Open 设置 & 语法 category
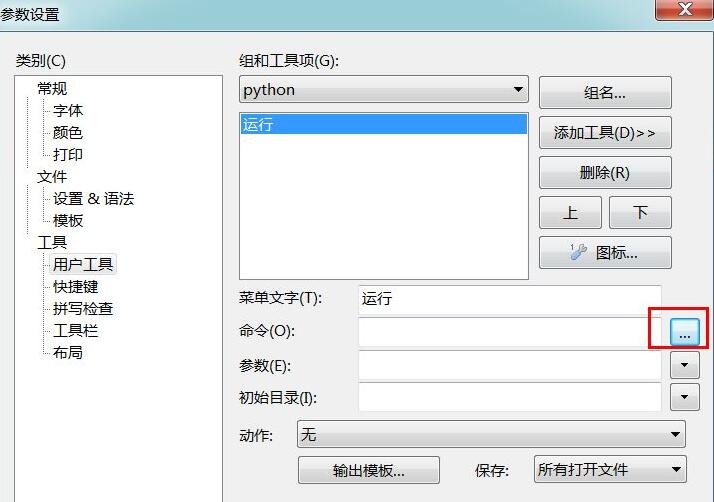Screen dimensions: 714x502 [93, 199]
